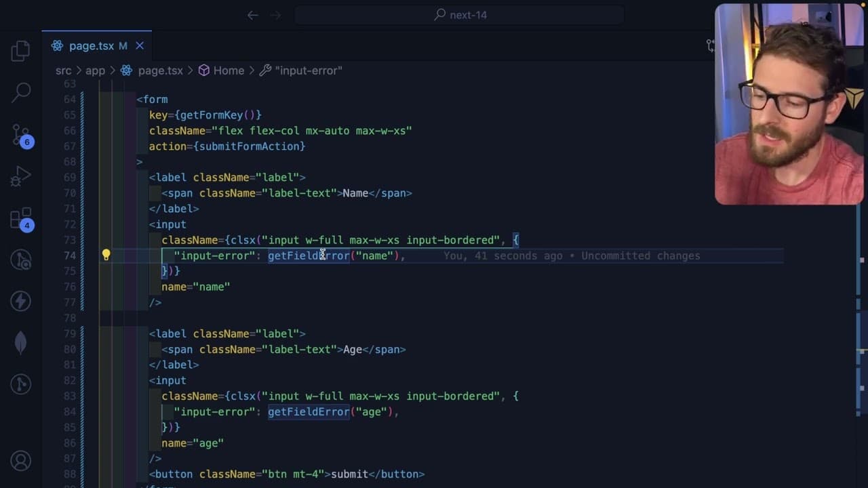Image resolution: width=868 pixels, height=488 pixels.
Task: Open Source Control with 6 changes
Action: coord(21,135)
